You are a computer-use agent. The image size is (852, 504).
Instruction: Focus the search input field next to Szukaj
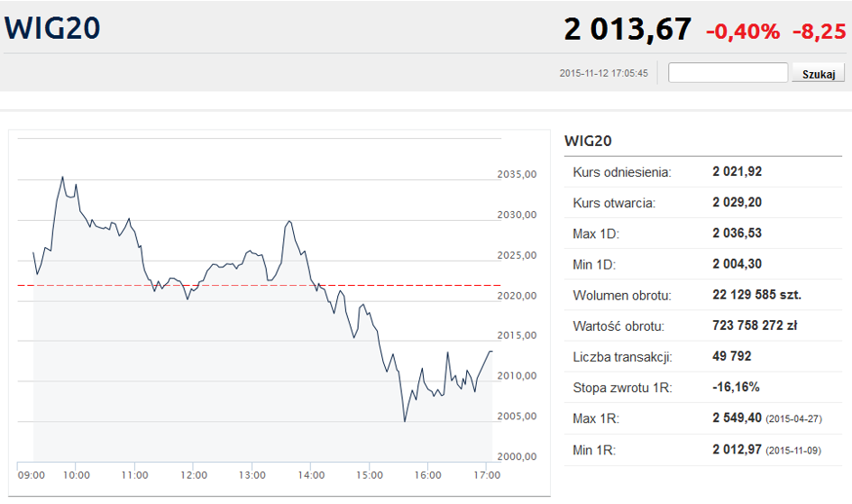[x=728, y=73]
